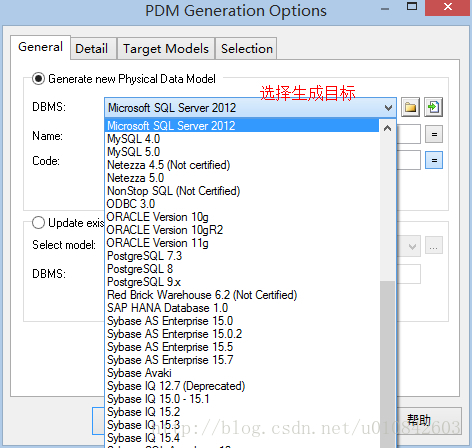Choose Sybase AS Enterprise 15.7
Image resolution: width=472 pixels, height=448 pixels.
242,360
